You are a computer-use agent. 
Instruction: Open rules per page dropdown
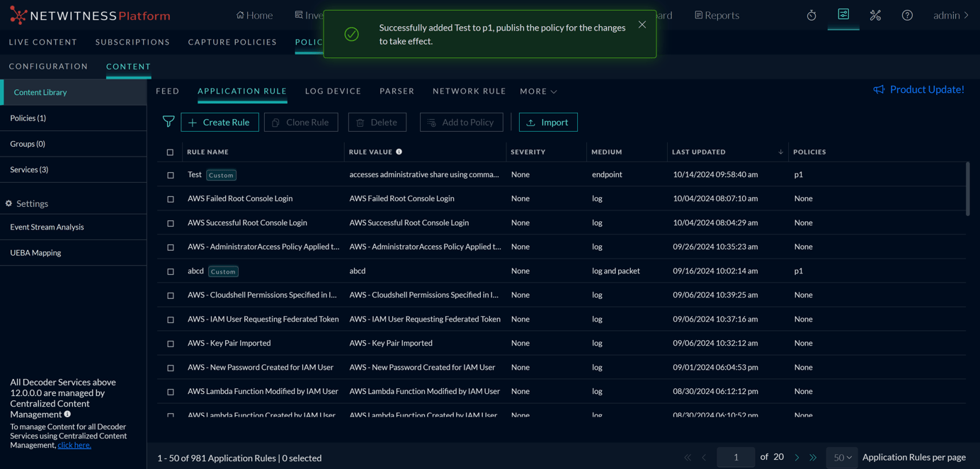coord(842,458)
